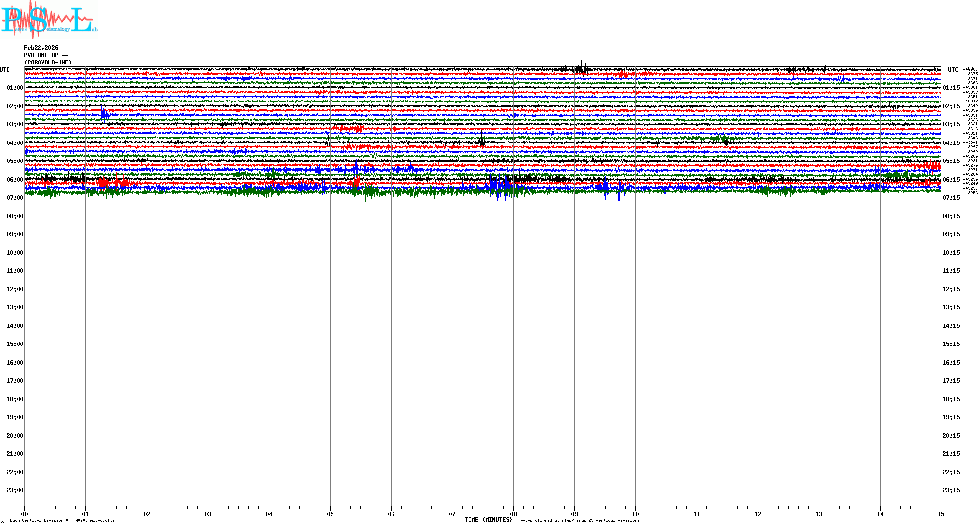Click the (PARAVOLA-HNE) channel label
Screen dimensions: 980x527
(48, 62)
